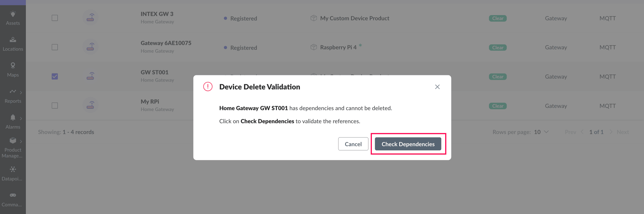Click the My RPi gateway device icon

click(90, 105)
